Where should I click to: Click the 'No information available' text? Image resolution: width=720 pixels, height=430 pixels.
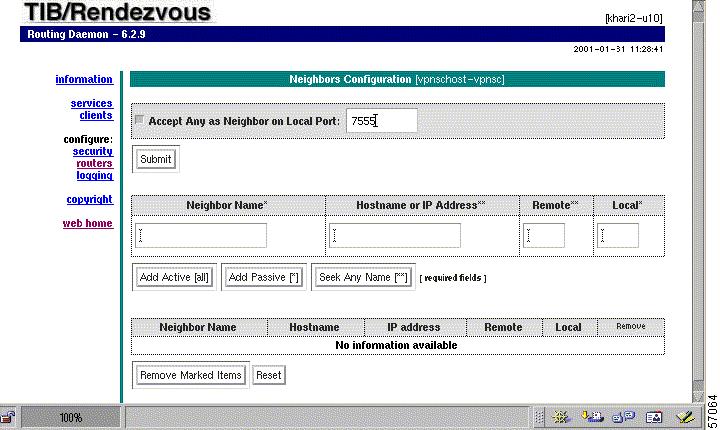point(396,345)
